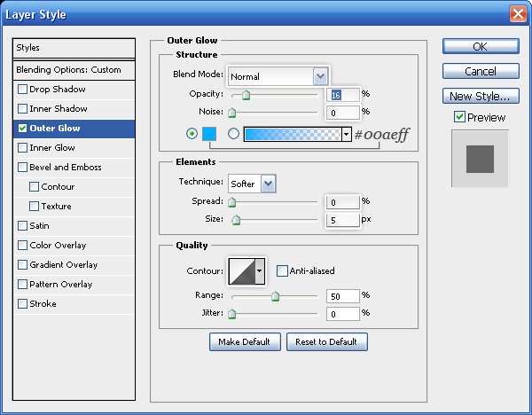Open the Technique dropdown

tap(269, 184)
